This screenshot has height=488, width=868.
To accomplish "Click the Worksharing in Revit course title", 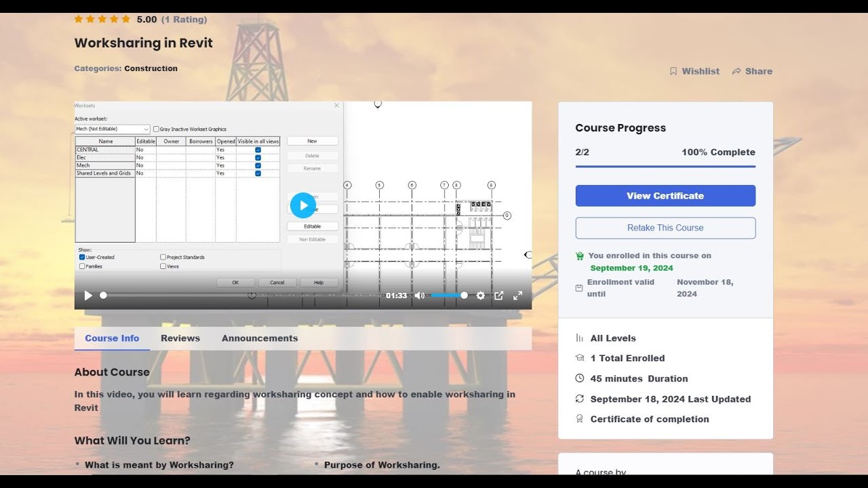I will [x=144, y=43].
